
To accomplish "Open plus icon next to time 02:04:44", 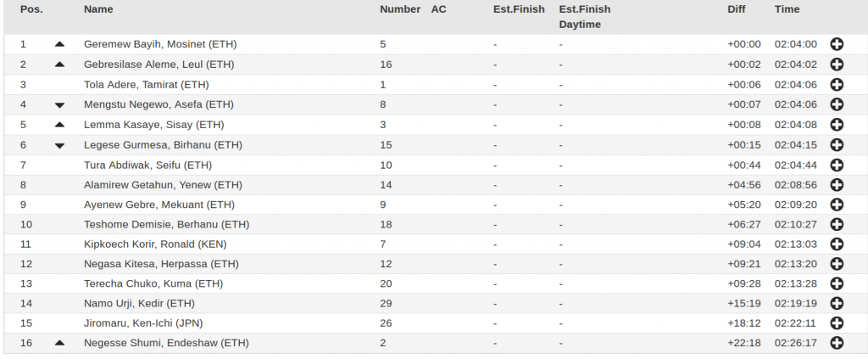I will coord(837,165).
